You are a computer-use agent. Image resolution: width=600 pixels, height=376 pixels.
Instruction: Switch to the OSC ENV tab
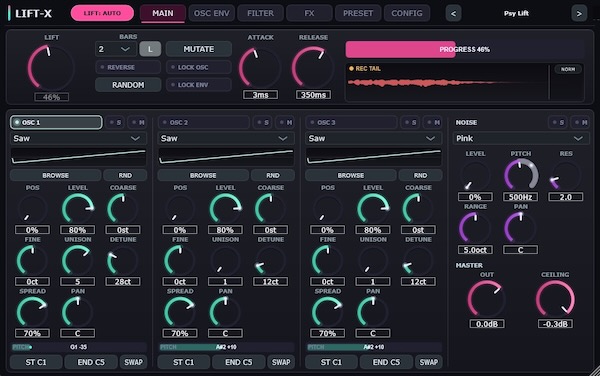tap(212, 13)
